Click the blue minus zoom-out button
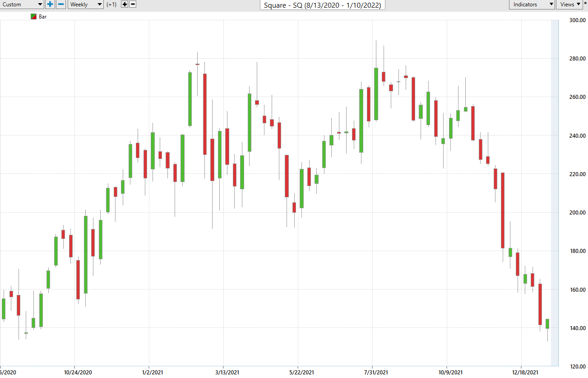Screen dimensions: 588x378 pyautogui.click(x=61, y=5)
